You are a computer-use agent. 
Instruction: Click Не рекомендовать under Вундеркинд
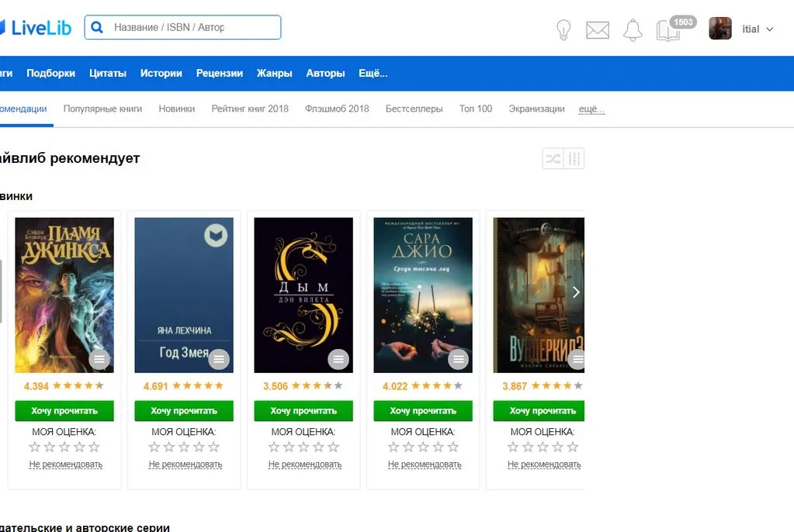[x=544, y=465]
